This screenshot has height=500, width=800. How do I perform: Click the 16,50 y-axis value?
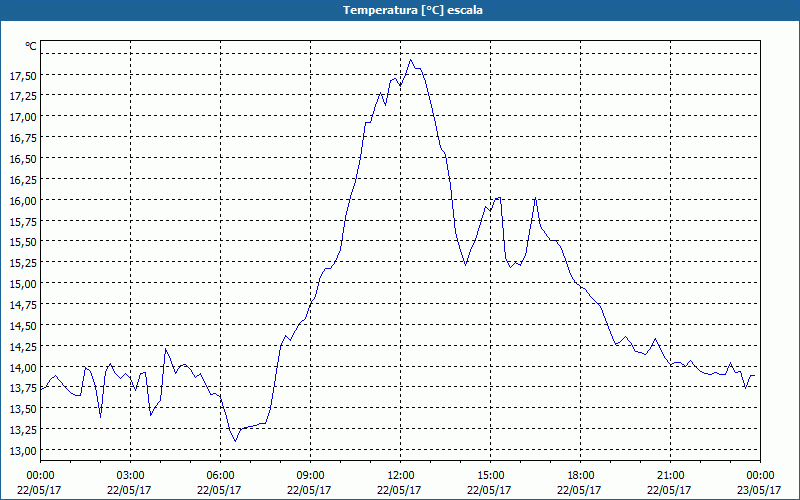(23, 159)
